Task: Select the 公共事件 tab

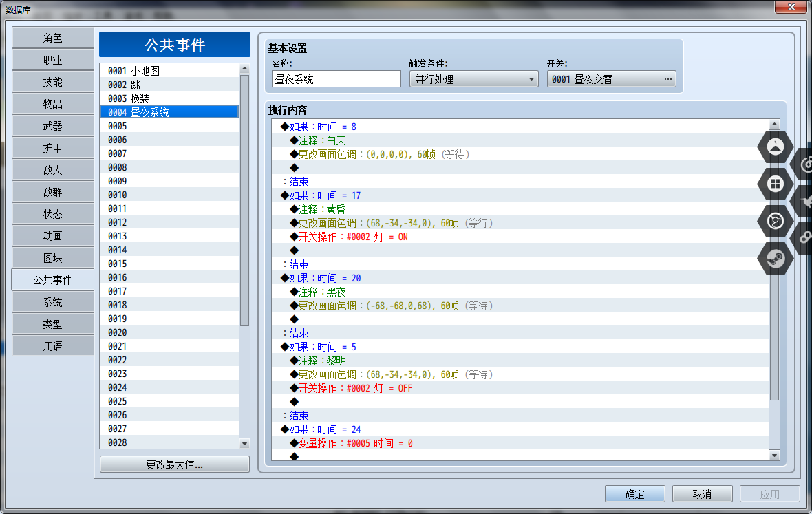Action: (52, 280)
